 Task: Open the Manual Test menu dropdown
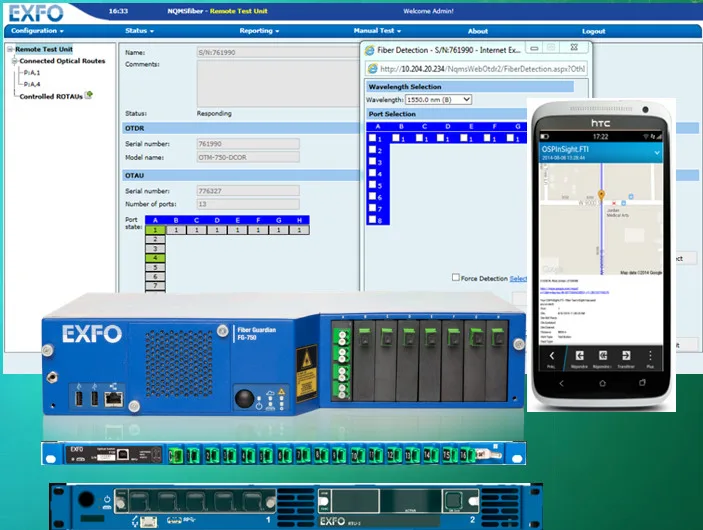tap(377, 30)
